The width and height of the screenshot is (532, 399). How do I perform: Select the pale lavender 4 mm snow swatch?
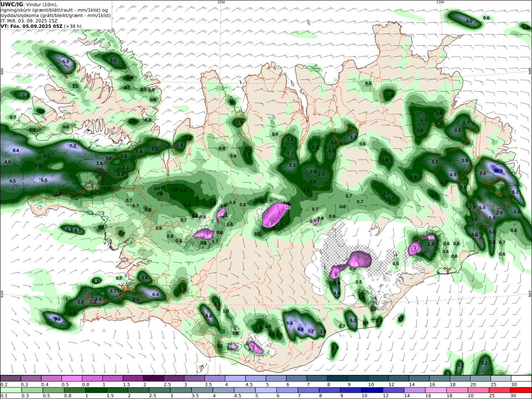[235, 378]
